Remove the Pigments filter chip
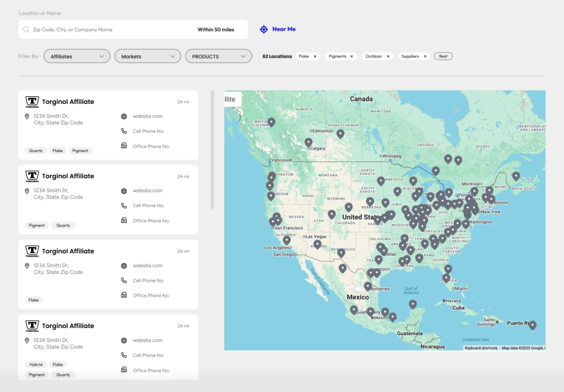This screenshot has width=564, height=392. 352,56
